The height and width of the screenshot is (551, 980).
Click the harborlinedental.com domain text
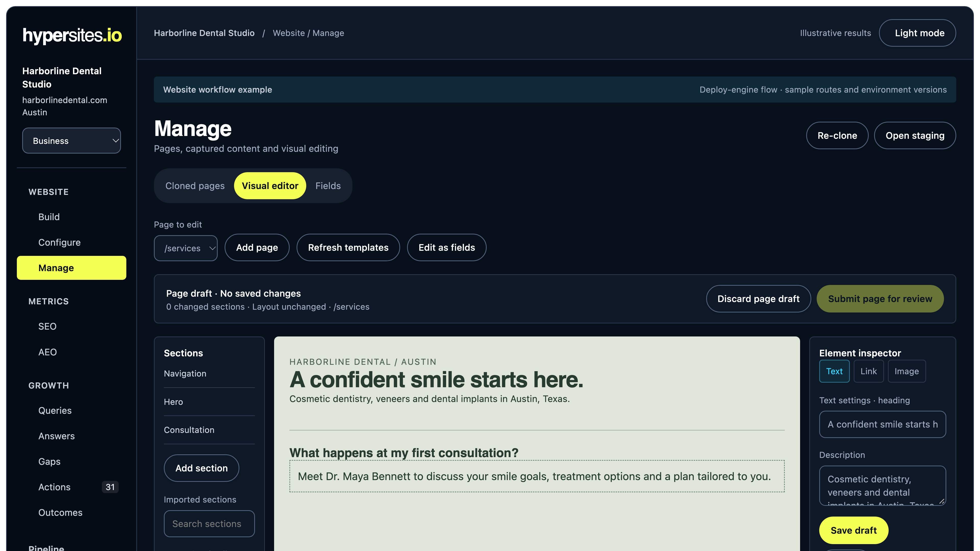point(65,100)
